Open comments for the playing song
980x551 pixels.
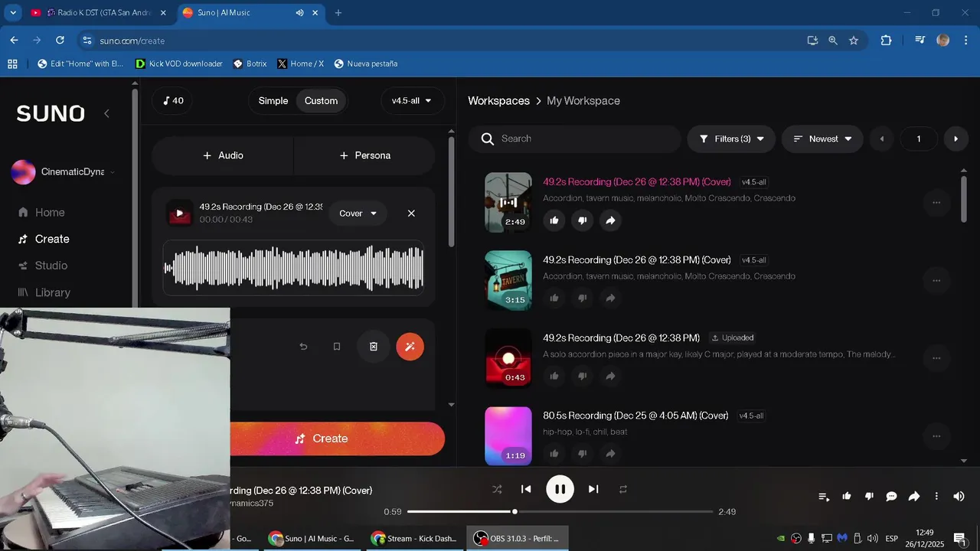click(891, 497)
